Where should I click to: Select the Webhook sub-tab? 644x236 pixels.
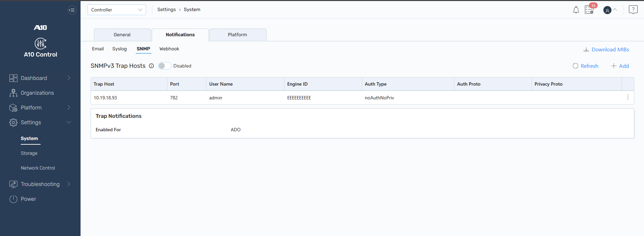coord(169,49)
